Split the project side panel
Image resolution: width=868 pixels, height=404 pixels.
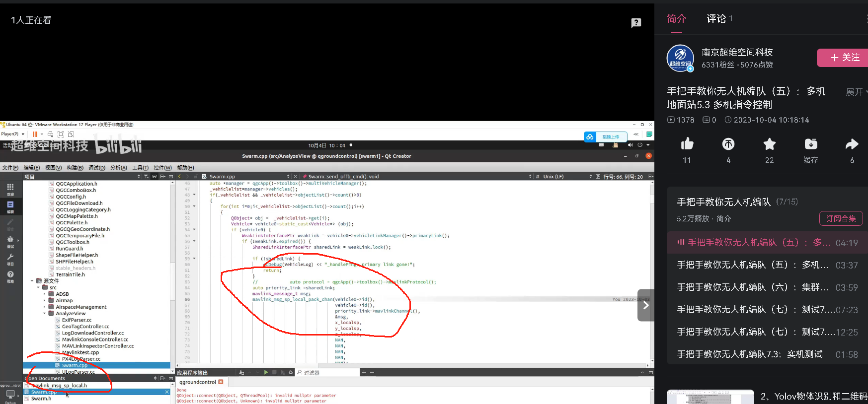[x=162, y=176]
